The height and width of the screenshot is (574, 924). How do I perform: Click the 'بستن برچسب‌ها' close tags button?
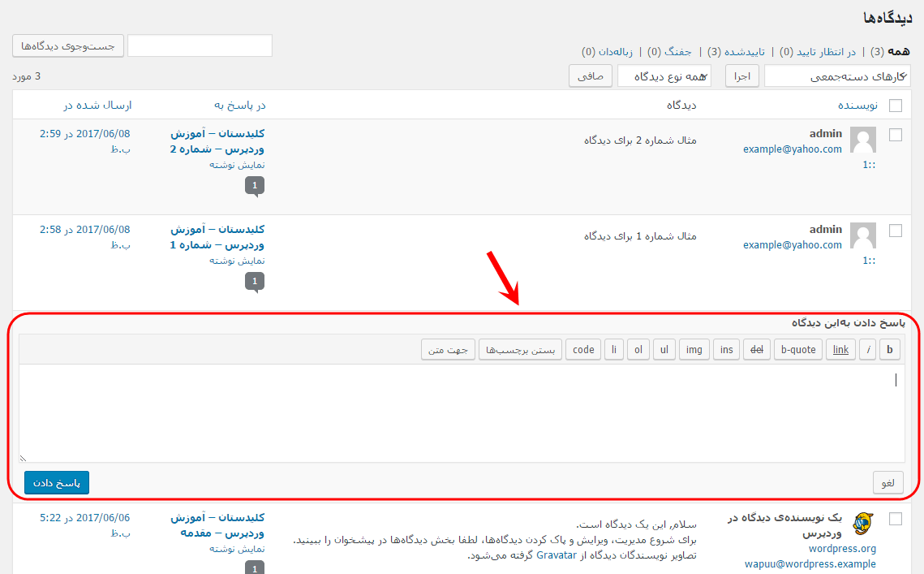520,350
